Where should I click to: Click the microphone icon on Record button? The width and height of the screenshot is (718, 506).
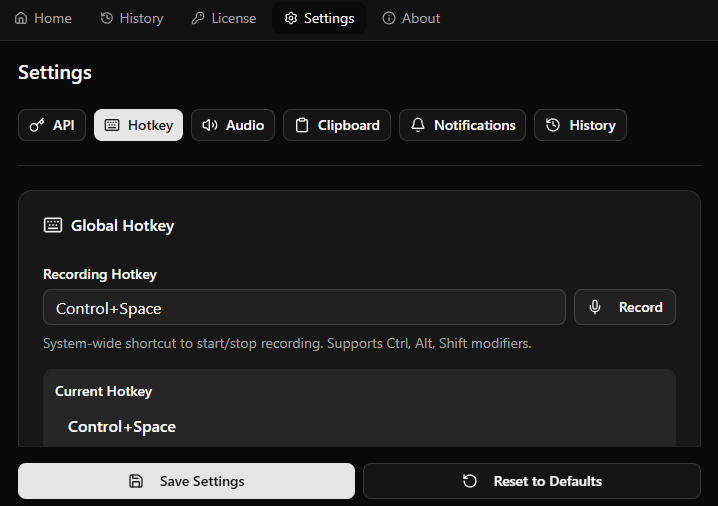click(595, 307)
